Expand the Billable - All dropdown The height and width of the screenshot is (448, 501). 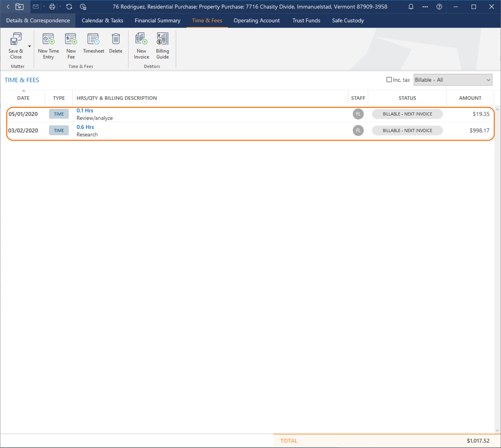tap(452, 80)
